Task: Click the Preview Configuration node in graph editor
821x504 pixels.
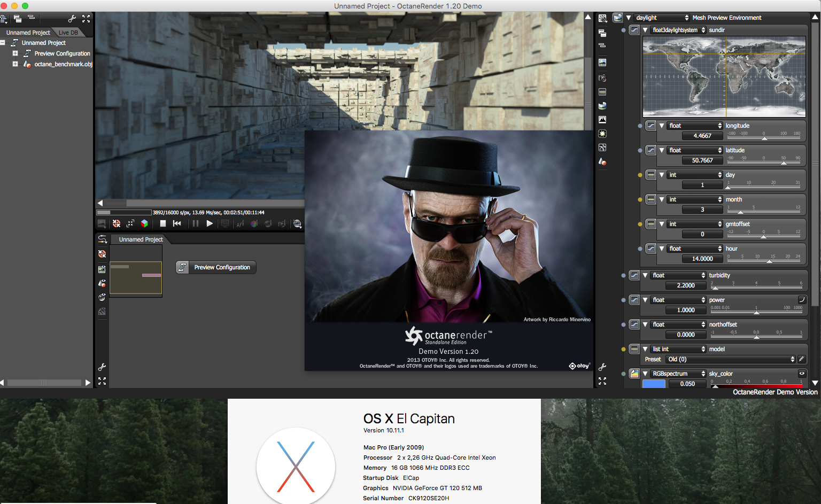Action: point(216,267)
